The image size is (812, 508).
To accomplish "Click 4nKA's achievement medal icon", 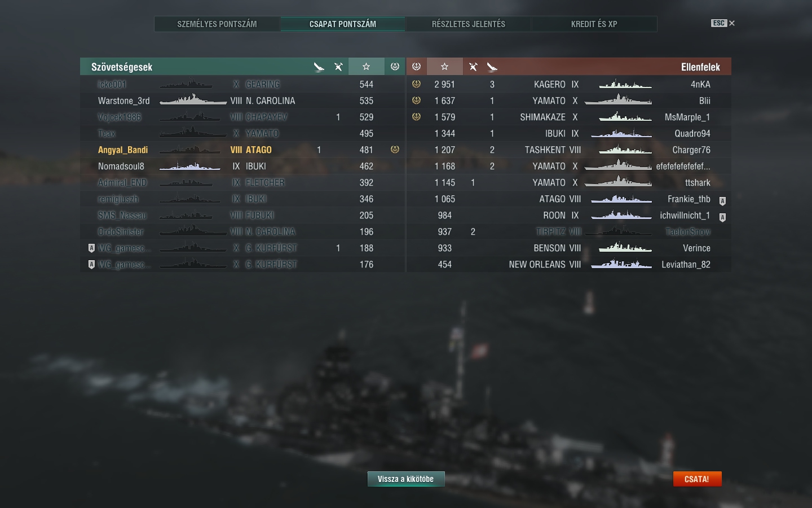I will pos(416,84).
